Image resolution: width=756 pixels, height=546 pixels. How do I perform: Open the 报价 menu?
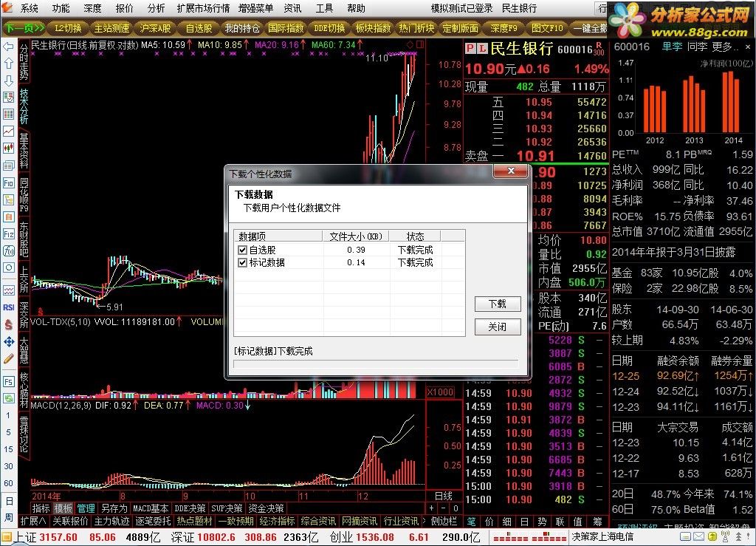(124, 8)
